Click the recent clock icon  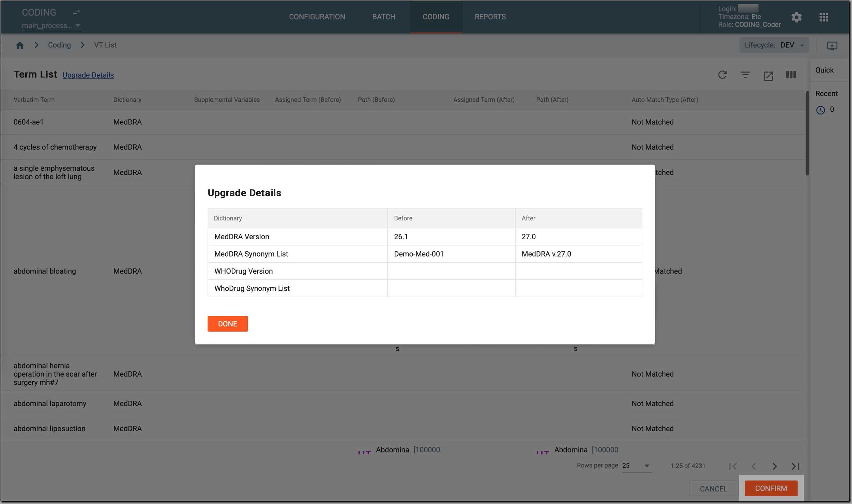click(820, 110)
